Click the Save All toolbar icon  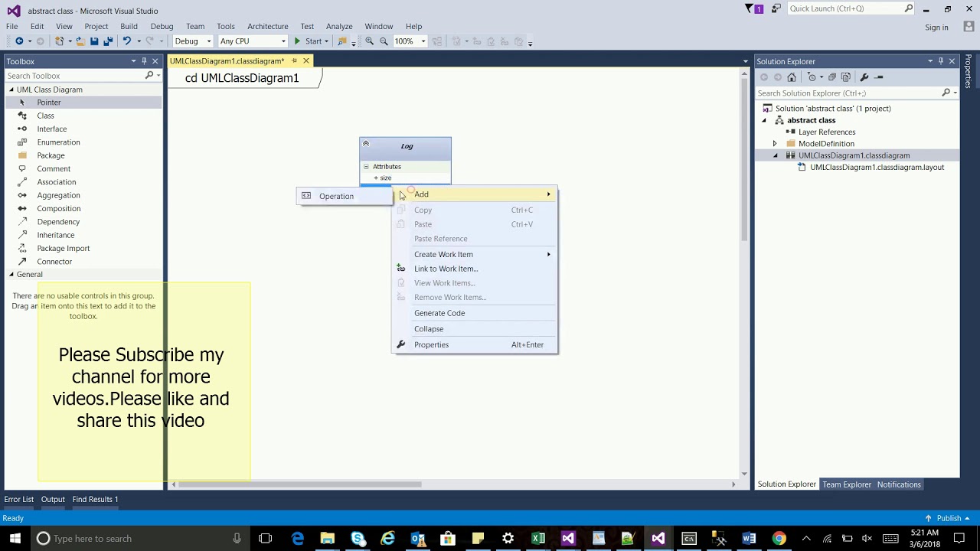[108, 41]
